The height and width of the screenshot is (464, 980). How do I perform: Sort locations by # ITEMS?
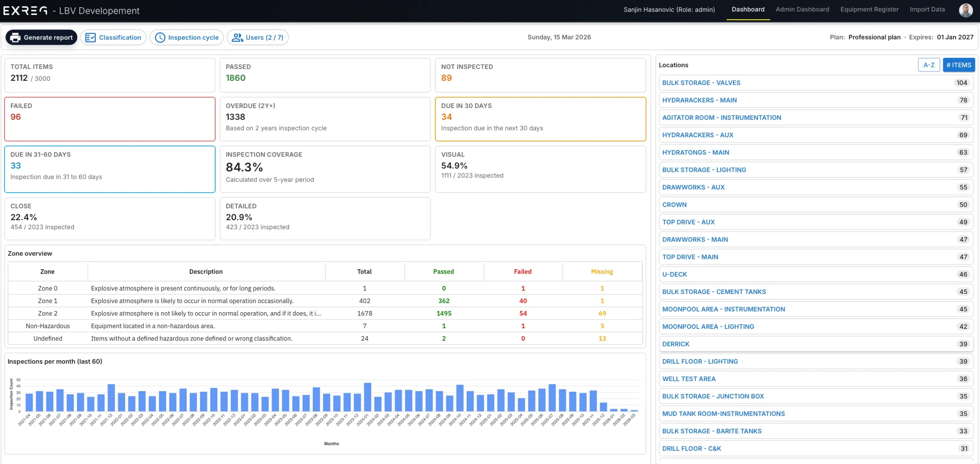959,65
